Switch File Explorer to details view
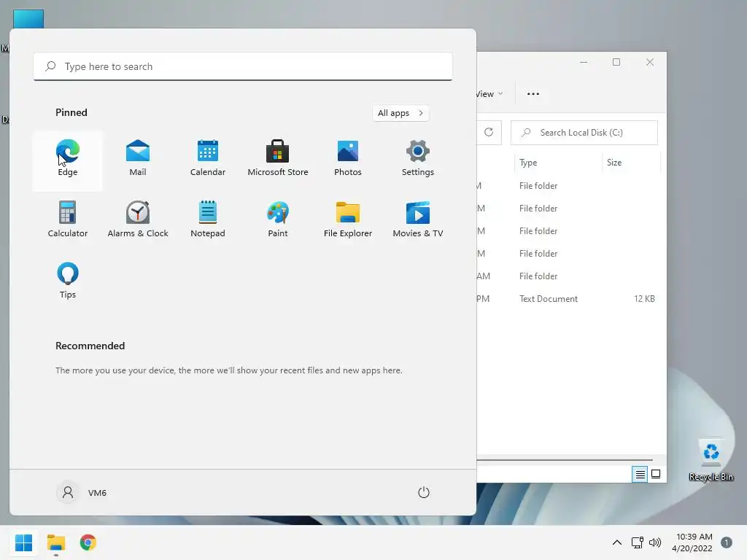 [x=640, y=474]
